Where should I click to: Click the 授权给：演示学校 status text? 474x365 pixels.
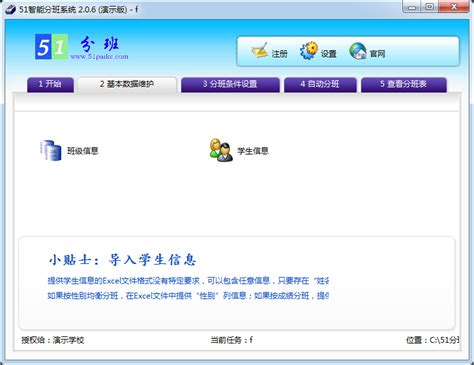pyautogui.click(x=53, y=340)
